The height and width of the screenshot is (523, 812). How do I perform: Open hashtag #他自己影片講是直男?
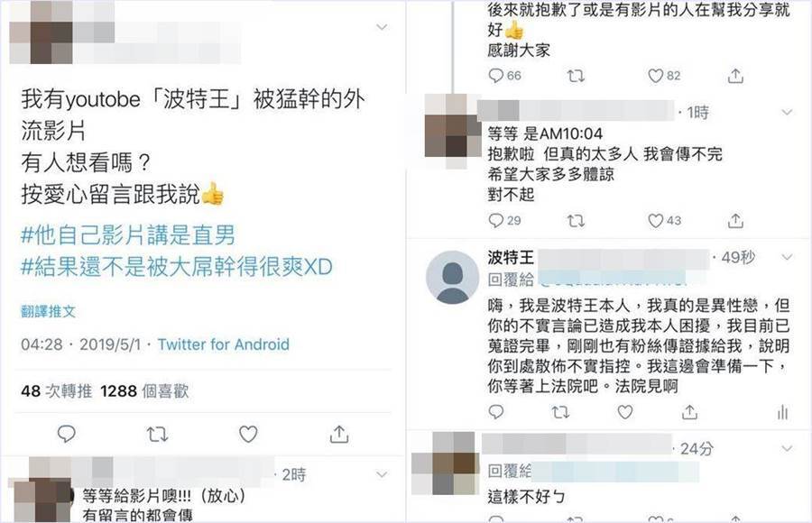click(x=128, y=235)
